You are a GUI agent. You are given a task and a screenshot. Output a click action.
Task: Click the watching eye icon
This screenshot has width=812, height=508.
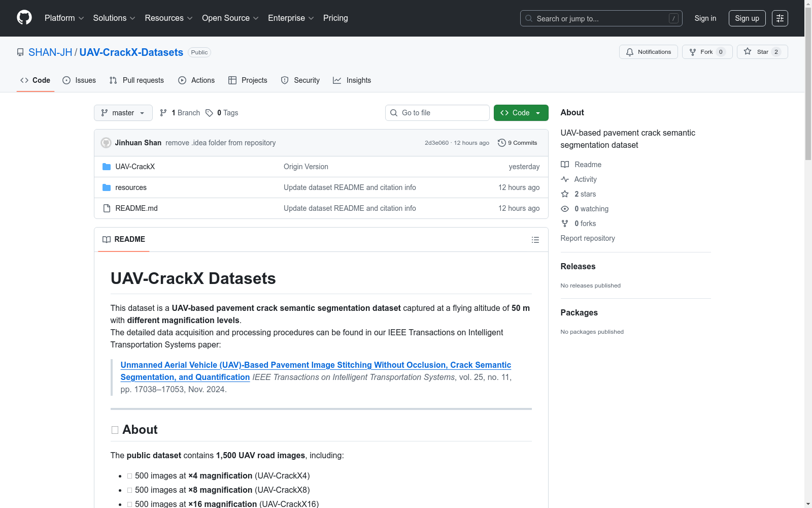click(x=565, y=209)
